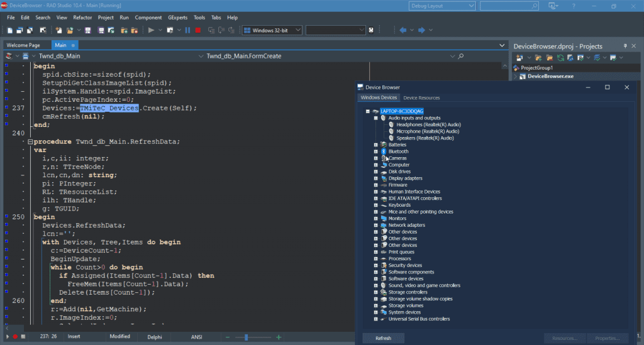Expand the Display adapters node
Screen dimensions: 644x345
point(376,178)
